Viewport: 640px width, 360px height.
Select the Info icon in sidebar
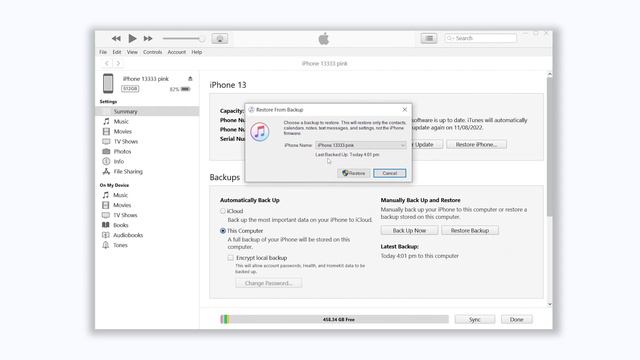pyautogui.click(x=106, y=162)
